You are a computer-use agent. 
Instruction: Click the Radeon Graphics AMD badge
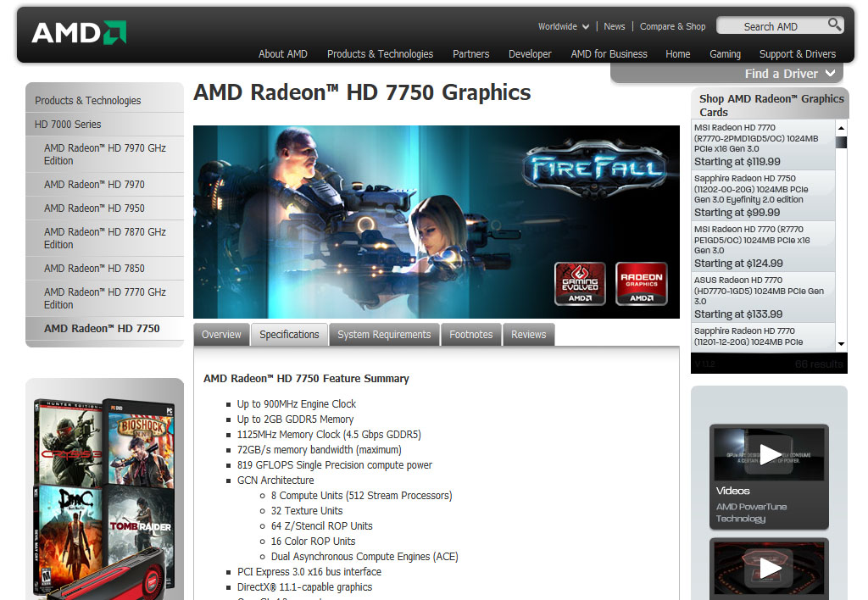point(642,283)
